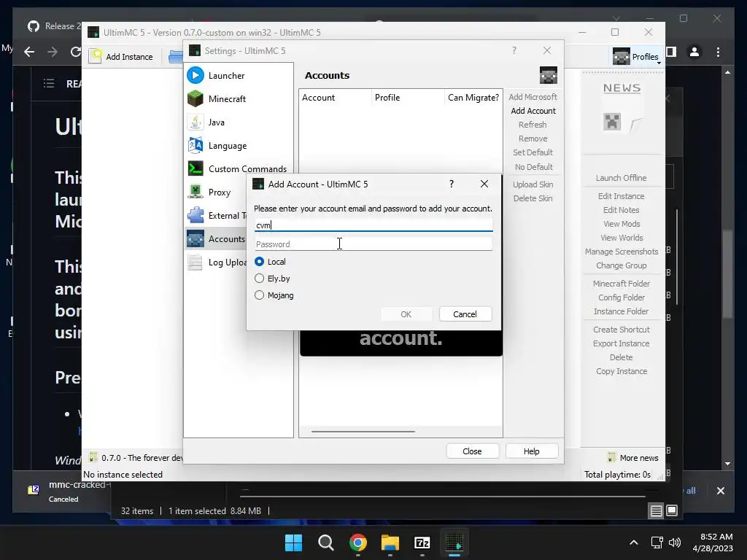Click the Custom Commands terminal icon
747x560 pixels.
[196, 168]
